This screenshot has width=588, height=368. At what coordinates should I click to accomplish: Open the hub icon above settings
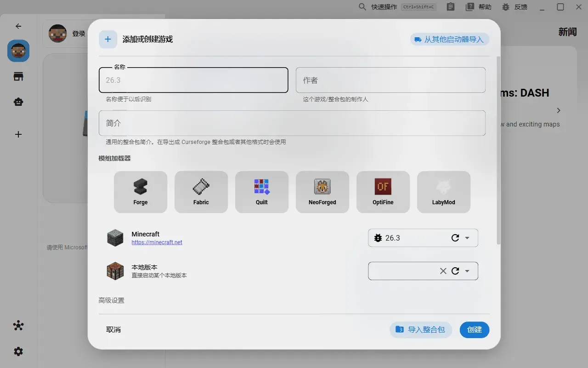click(18, 326)
